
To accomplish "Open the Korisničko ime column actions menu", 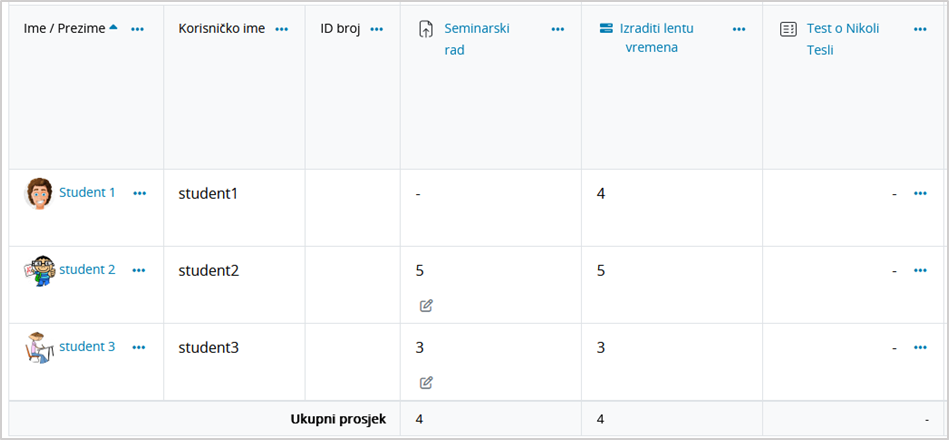I will click(x=283, y=29).
